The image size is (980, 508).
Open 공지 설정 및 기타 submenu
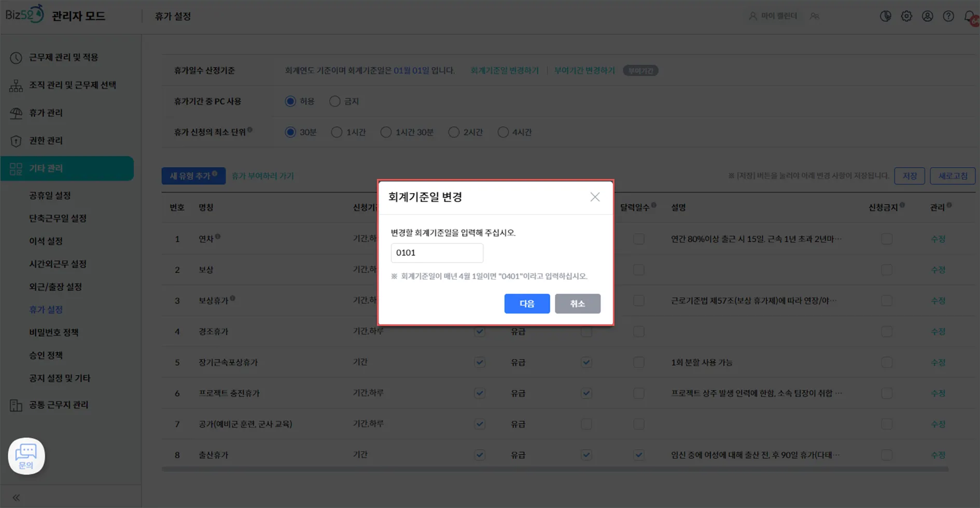point(60,378)
